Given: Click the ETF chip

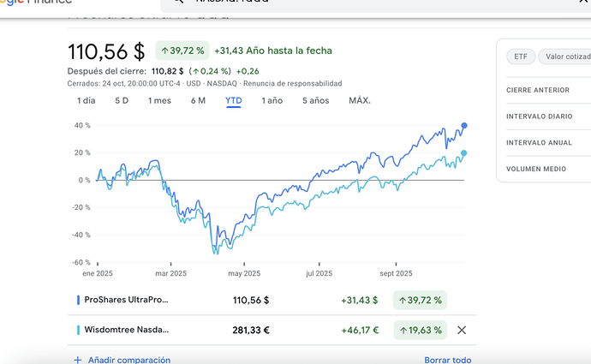Looking at the screenshot, I should coord(521,57).
